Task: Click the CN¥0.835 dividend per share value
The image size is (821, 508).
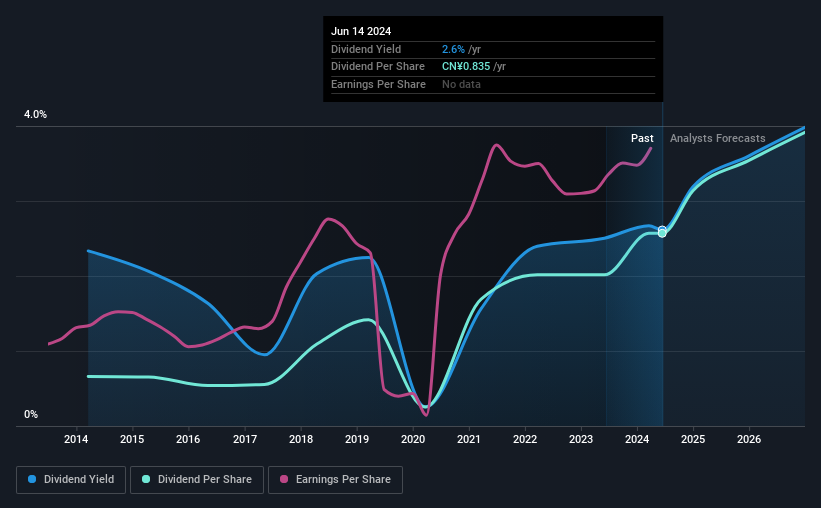Action: (x=466, y=67)
